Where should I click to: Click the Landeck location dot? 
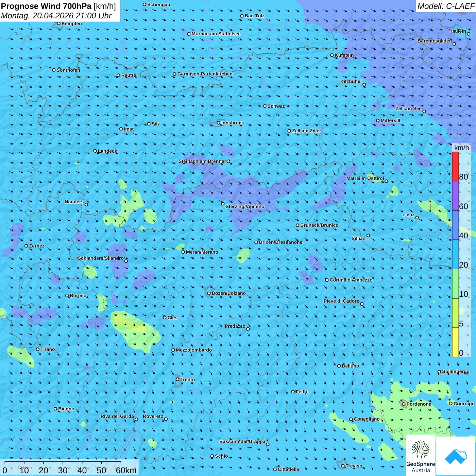(95, 151)
